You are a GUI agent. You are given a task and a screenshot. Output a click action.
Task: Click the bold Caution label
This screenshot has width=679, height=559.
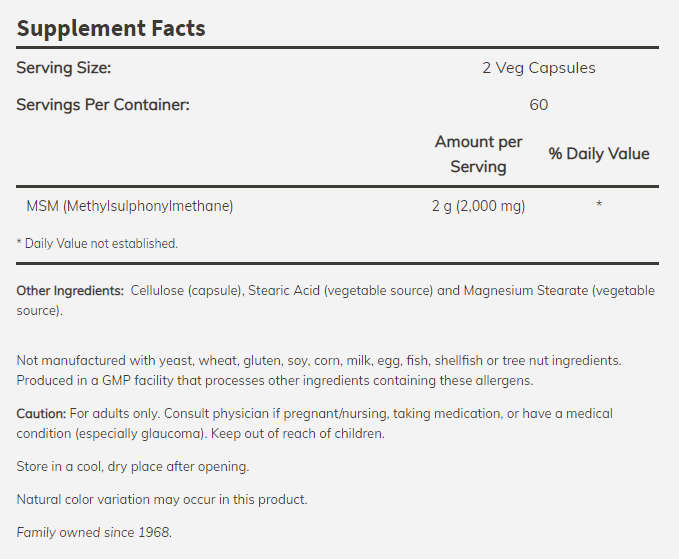pos(42,413)
